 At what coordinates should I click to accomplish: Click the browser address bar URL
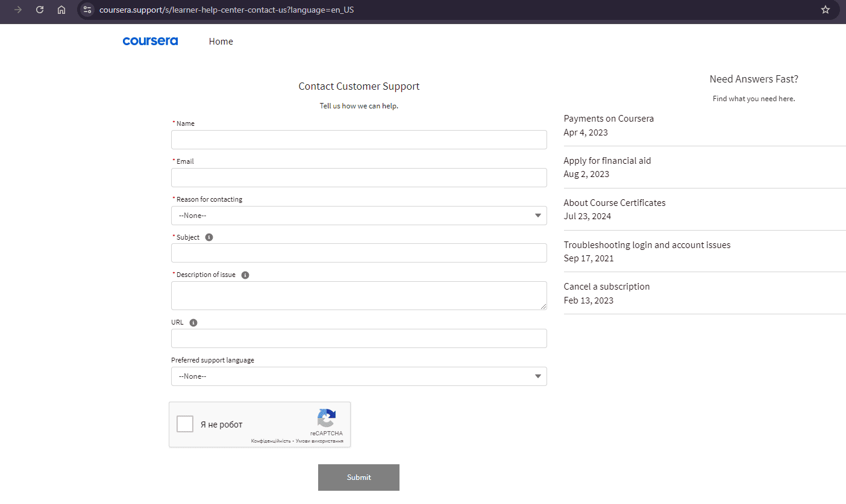coord(227,10)
